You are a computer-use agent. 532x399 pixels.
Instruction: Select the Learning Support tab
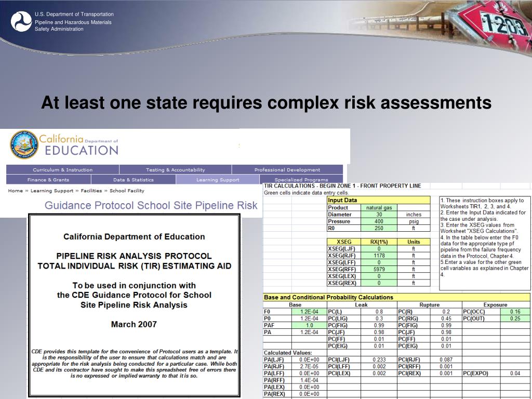tap(218, 179)
